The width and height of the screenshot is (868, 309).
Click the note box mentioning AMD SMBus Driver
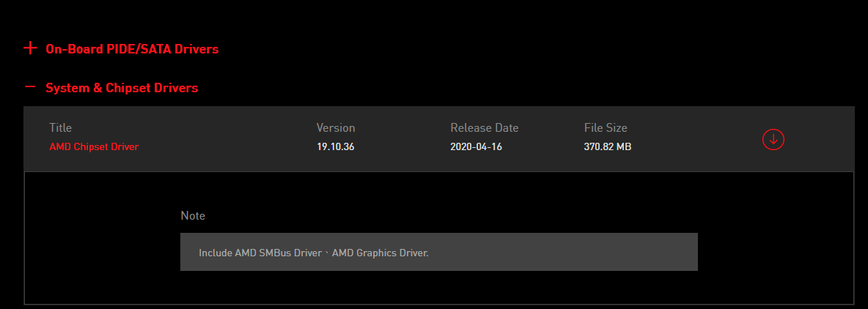[x=439, y=252]
